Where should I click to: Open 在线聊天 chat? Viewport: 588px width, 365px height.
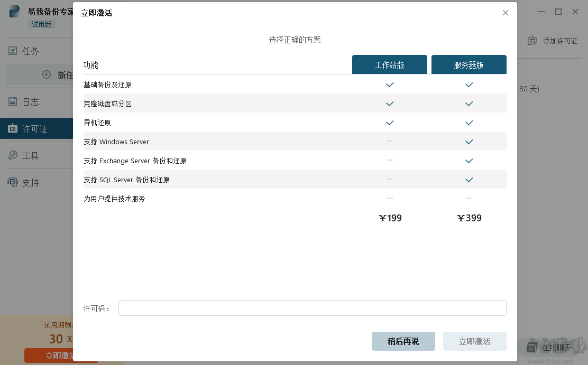(x=556, y=348)
